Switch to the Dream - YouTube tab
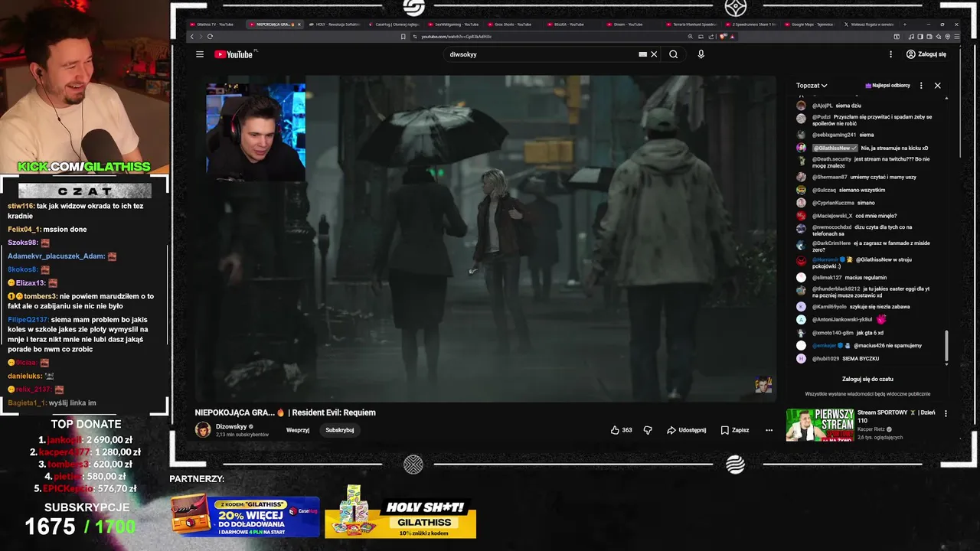980x551 pixels. pos(628,24)
